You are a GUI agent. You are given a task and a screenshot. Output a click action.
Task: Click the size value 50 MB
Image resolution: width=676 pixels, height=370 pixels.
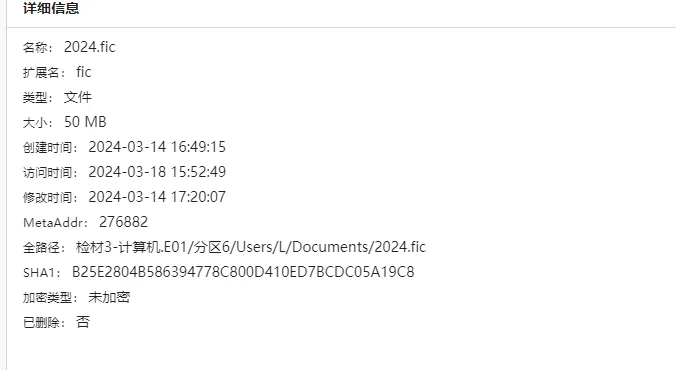tap(85, 122)
